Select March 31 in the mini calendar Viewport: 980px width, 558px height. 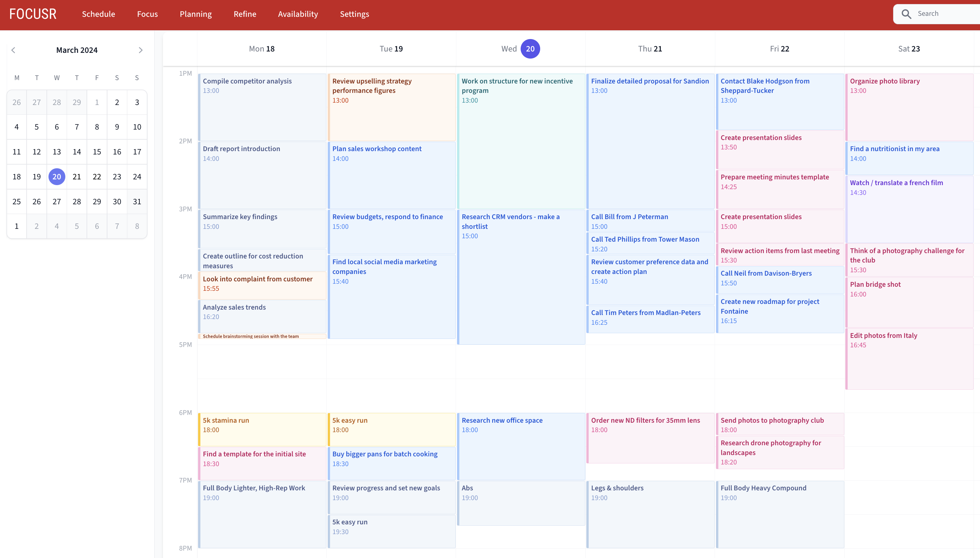pos(137,201)
